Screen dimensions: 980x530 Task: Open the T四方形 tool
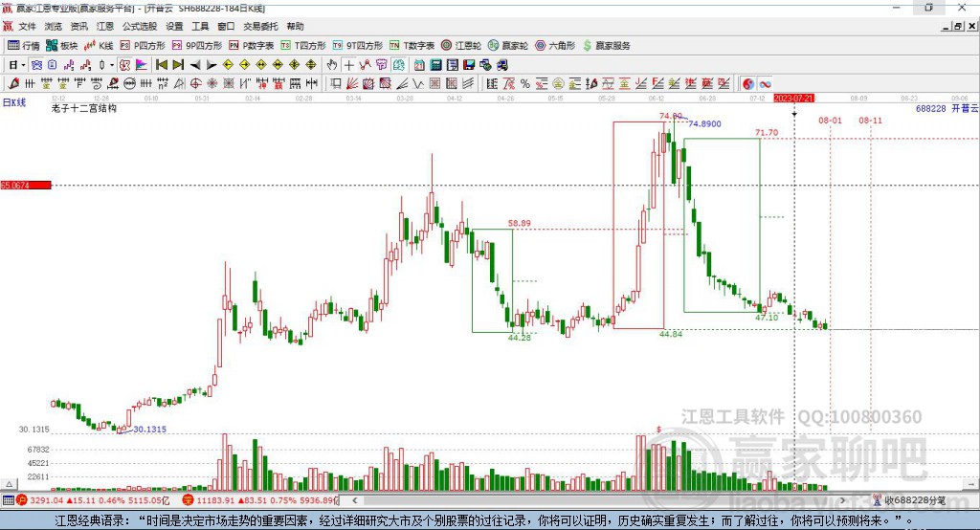pos(303,46)
